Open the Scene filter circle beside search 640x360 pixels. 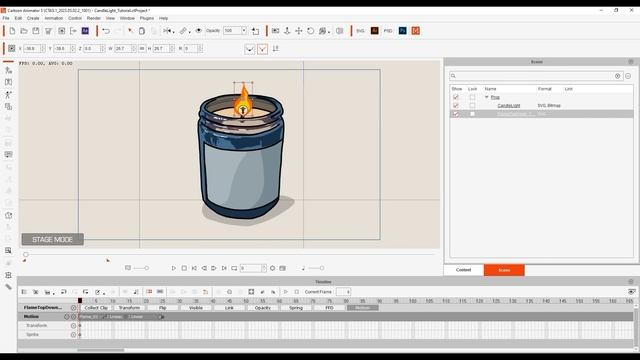pos(628,76)
